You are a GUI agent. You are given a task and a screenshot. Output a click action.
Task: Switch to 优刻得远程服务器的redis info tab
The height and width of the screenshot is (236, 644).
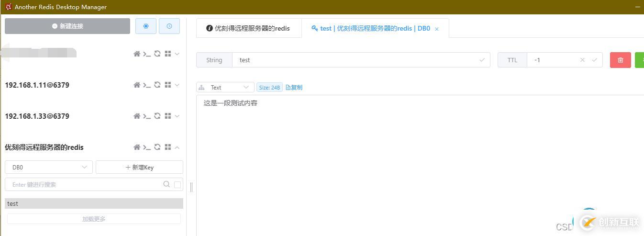[x=249, y=28]
